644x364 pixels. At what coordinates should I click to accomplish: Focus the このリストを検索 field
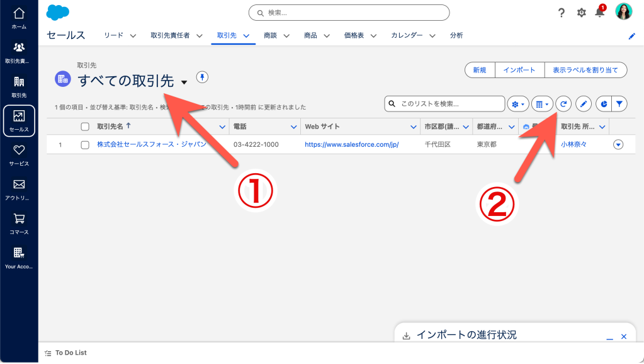click(x=445, y=104)
